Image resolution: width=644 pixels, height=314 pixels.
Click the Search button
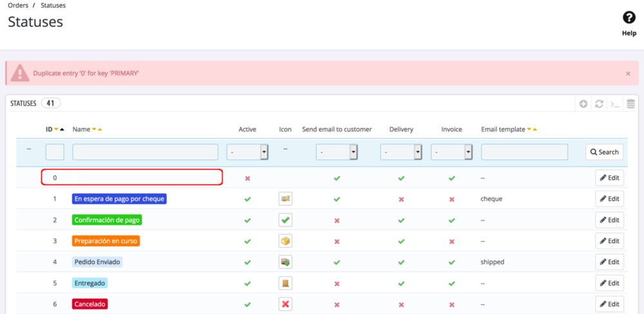click(x=603, y=152)
